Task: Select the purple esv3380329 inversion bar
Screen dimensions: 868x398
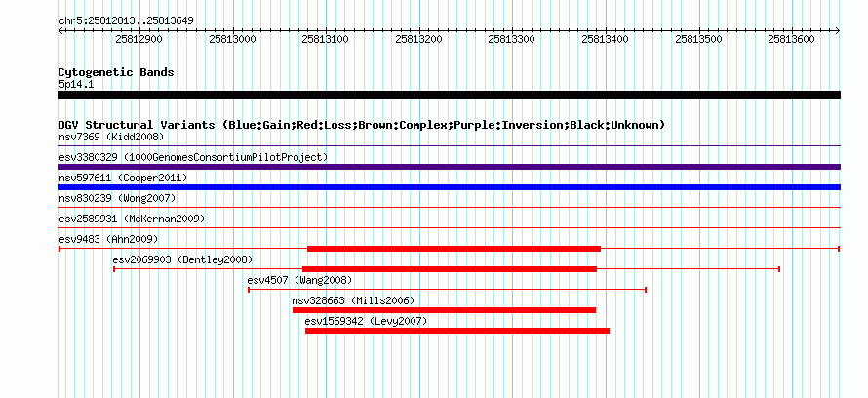Action: tap(449, 167)
